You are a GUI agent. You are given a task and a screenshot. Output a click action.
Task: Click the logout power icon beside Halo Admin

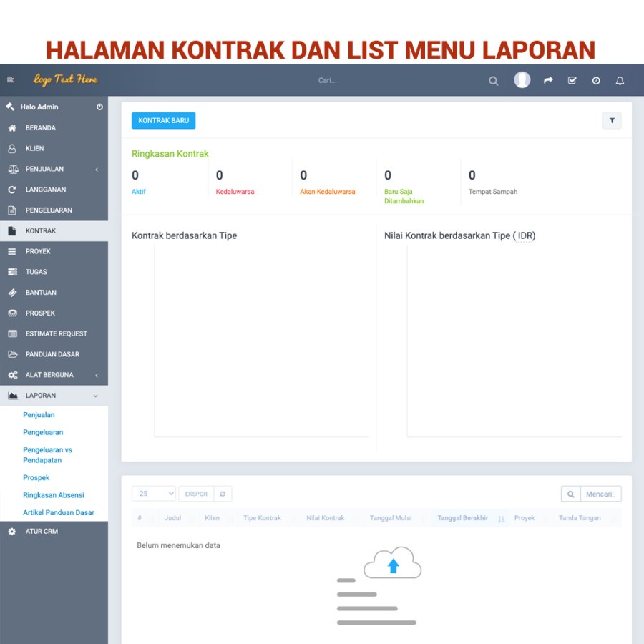click(99, 107)
